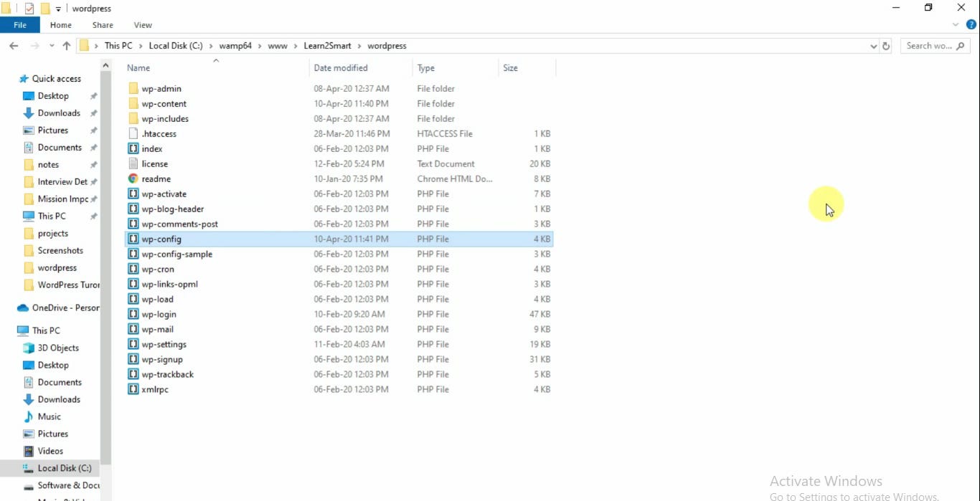Click the Back navigation arrow

14,46
